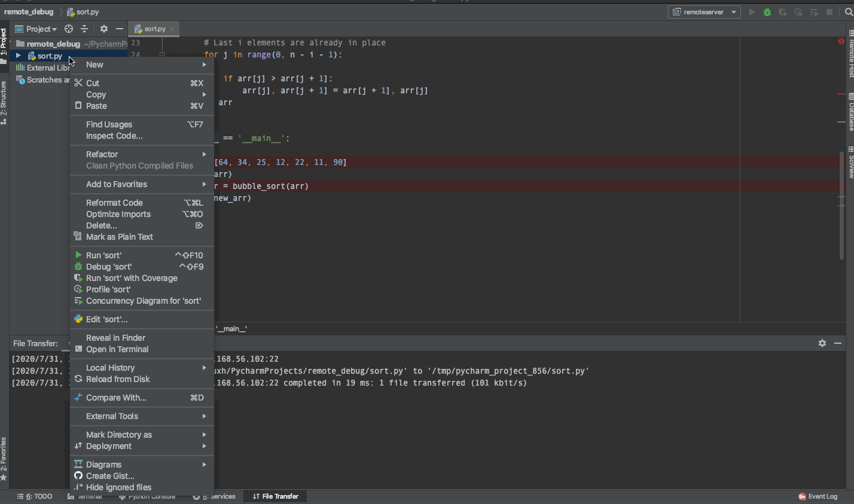Click the Debug 'sort' bug icon in menu
The image size is (854, 504).
coord(78,267)
